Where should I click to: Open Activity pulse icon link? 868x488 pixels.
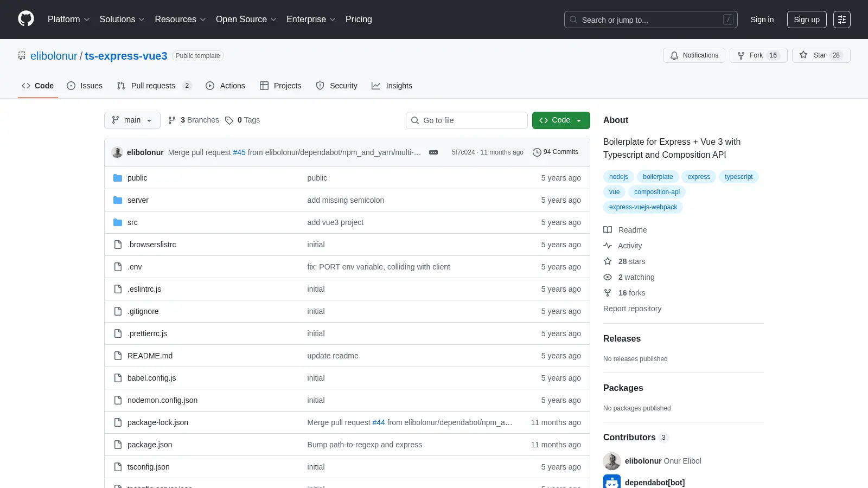pyautogui.click(x=608, y=246)
